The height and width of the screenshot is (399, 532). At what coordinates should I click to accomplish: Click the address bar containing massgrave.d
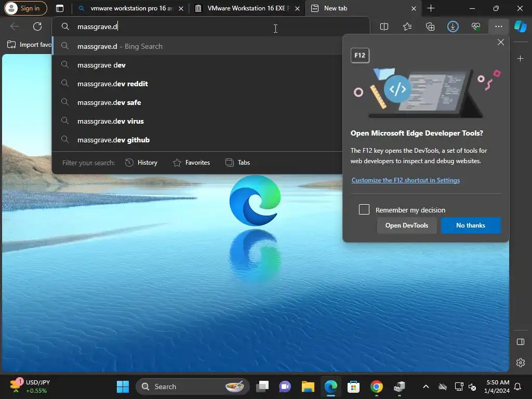[210, 26]
